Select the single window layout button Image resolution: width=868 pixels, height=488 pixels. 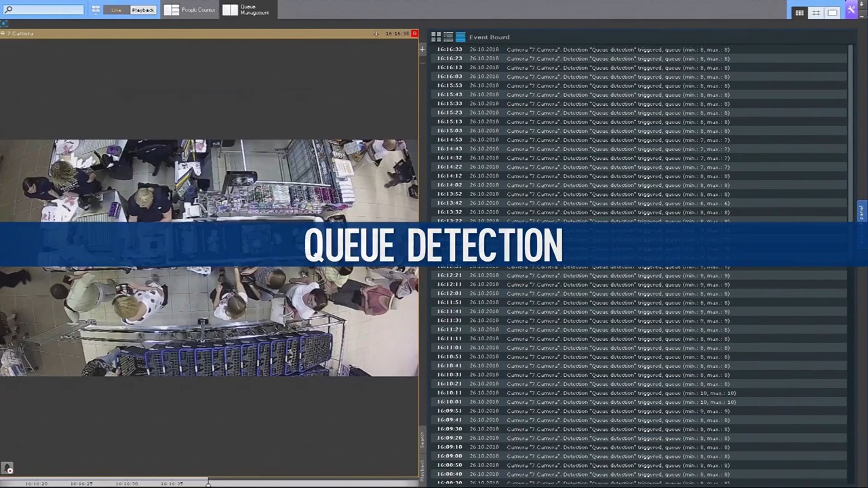[832, 12]
